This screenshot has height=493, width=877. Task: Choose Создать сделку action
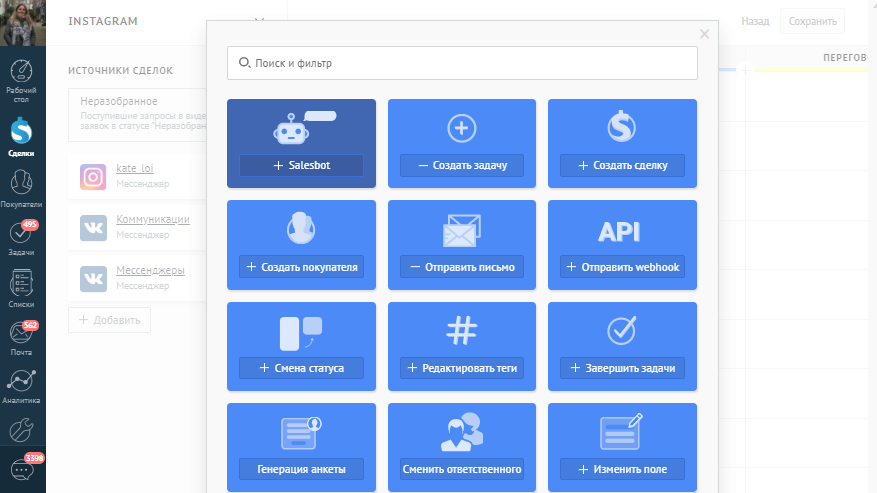[622, 166]
